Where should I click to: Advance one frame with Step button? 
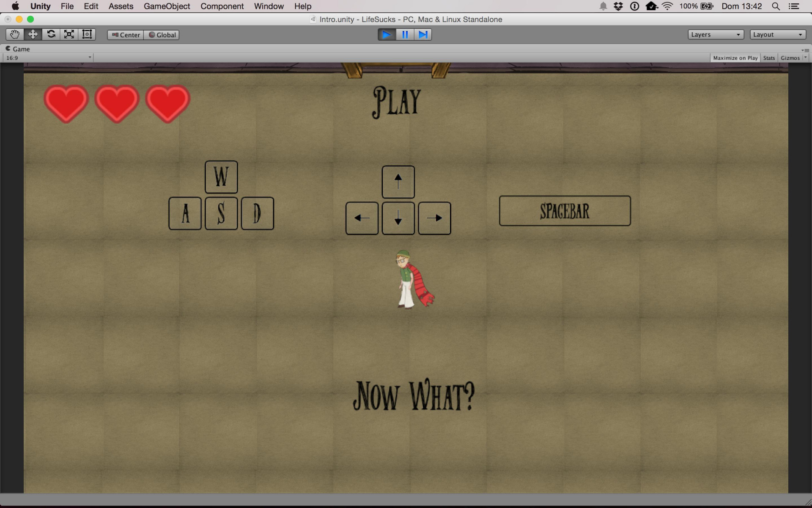[423, 34]
